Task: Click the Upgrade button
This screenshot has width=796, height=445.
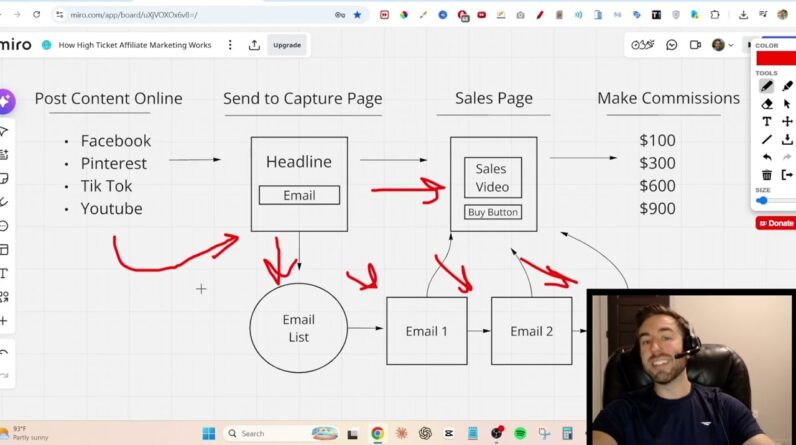Action: point(287,45)
